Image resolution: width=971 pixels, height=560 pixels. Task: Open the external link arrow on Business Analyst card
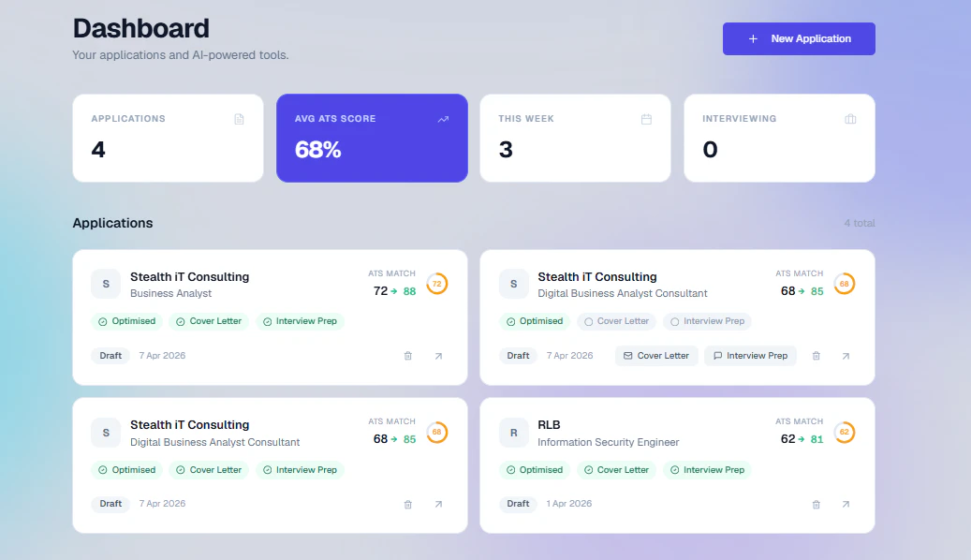[438, 356]
